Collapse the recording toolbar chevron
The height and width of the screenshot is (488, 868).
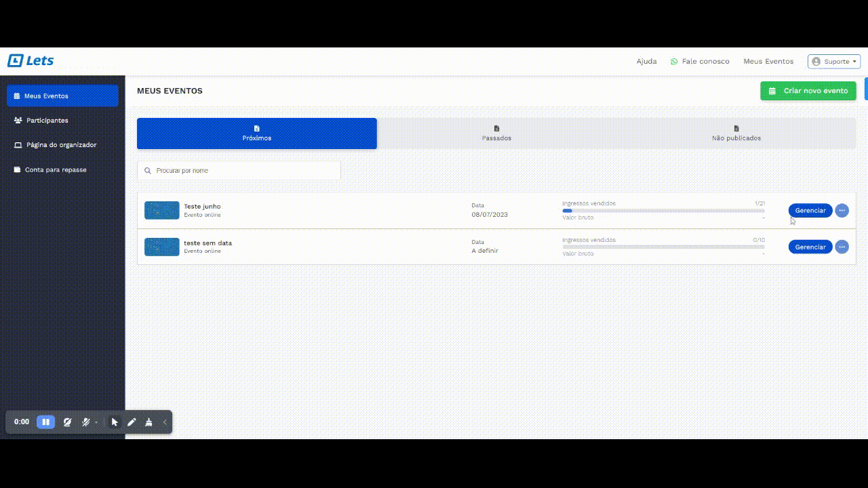(x=165, y=422)
